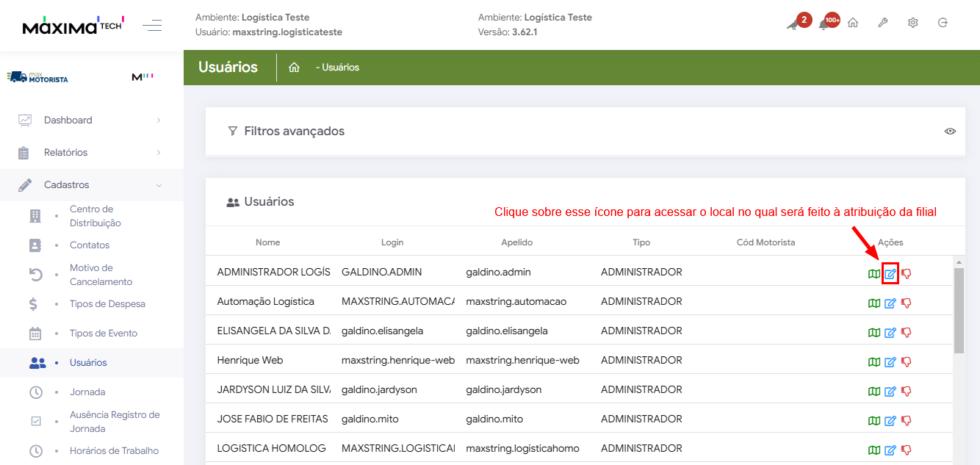Click the edit icon for ADMINISTRADOR LOGÍS row
The image size is (980, 465).
click(x=890, y=273)
